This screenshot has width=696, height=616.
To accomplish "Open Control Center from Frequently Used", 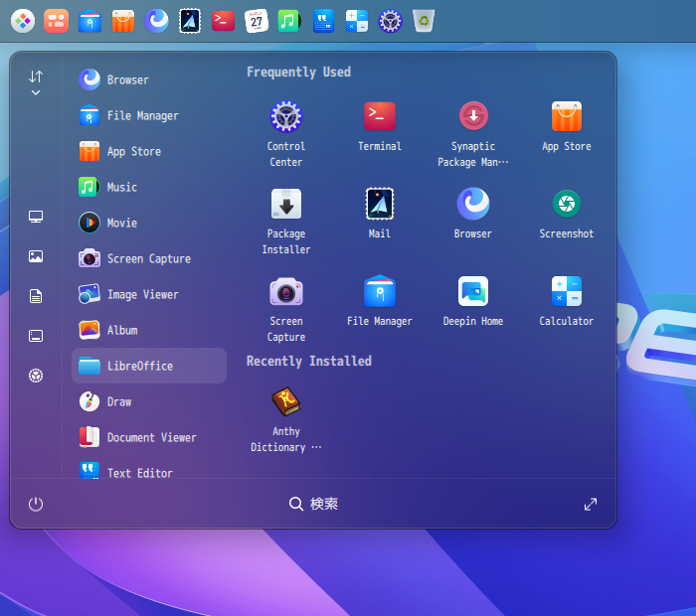I will click(286, 117).
